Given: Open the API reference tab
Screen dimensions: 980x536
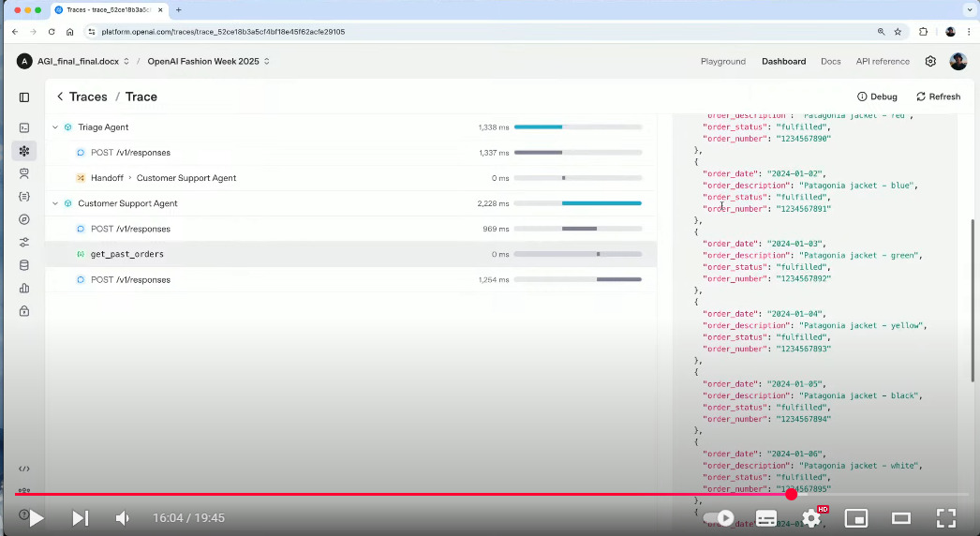Looking at the screenshot, I should 883,61.
